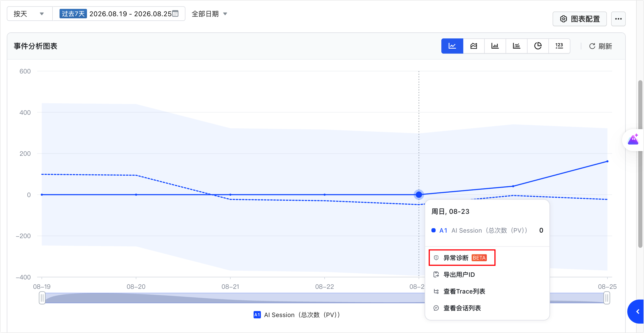Screen dimensions: 644x333
Task: Click the vertical page scrollbar
Action: (x=640, y=164)
